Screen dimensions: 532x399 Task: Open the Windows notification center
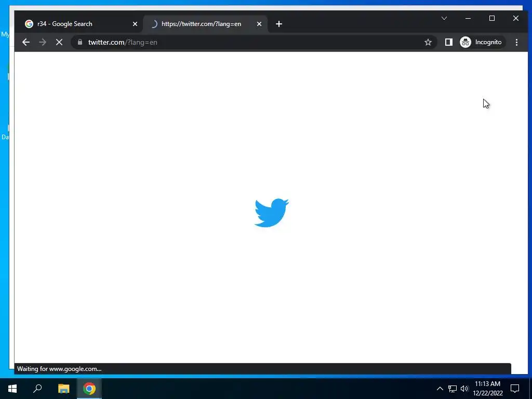coord(515,389)
